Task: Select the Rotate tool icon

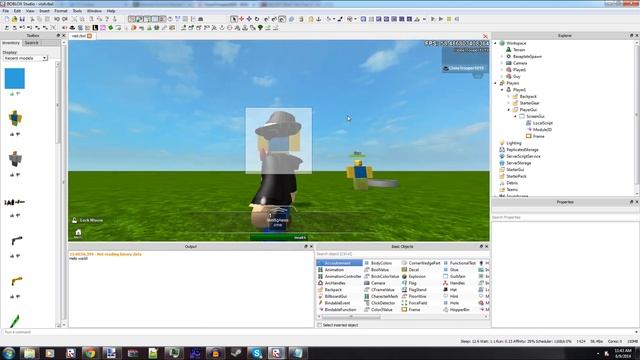Action: point(257,19)
